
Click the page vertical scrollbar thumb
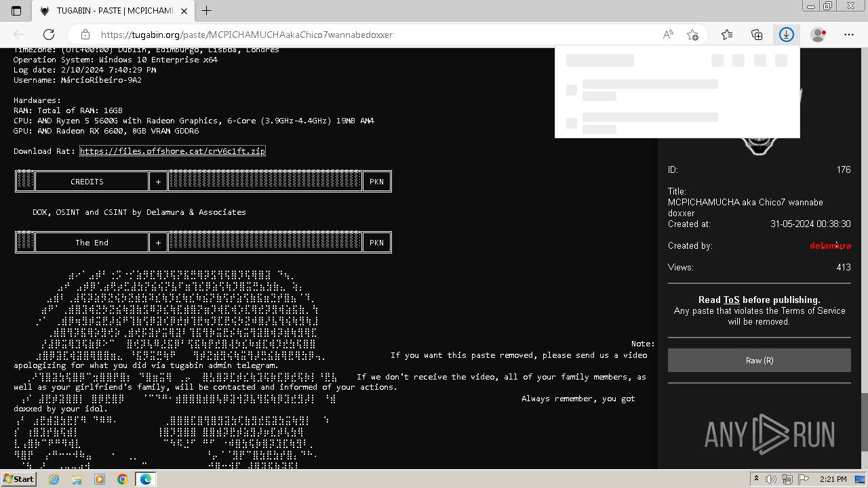click(864, 421)
